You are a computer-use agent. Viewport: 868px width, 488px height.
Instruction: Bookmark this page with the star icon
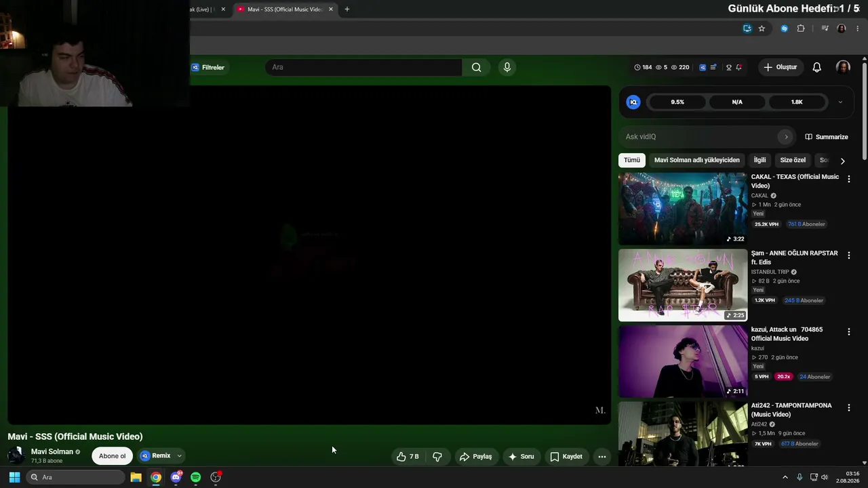[762, 28]
